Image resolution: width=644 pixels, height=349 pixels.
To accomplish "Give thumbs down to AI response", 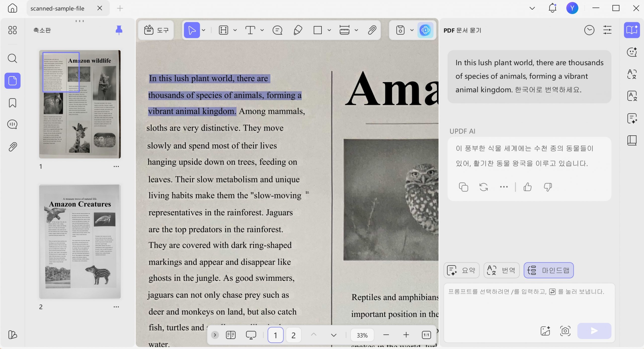I will coord(548,187).
